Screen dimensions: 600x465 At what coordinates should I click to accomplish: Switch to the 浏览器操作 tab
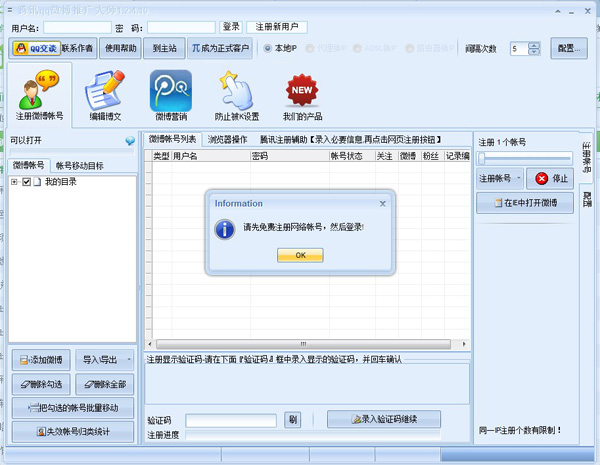click(227, 140)
